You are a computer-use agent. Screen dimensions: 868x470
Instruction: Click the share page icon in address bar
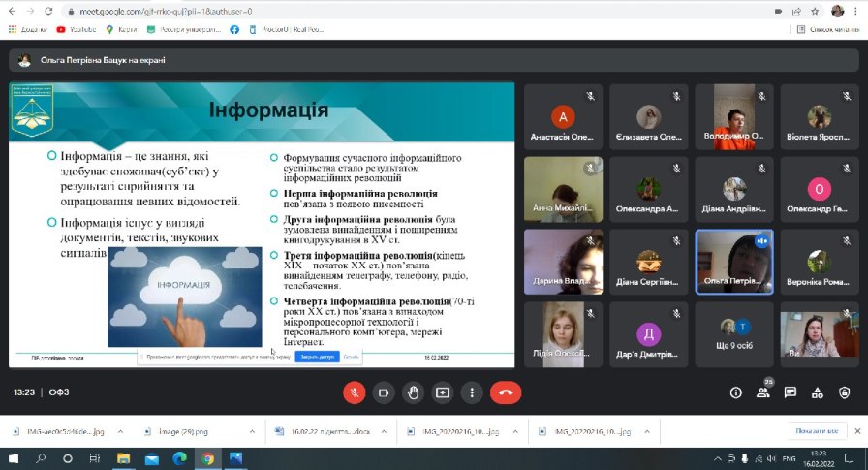coord(796,11)
